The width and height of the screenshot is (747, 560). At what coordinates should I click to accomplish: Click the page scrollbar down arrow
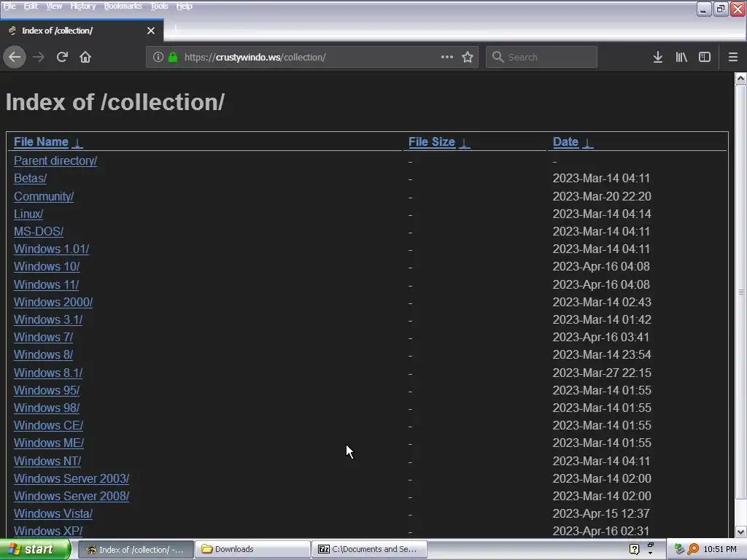click(x=741, y=532)
